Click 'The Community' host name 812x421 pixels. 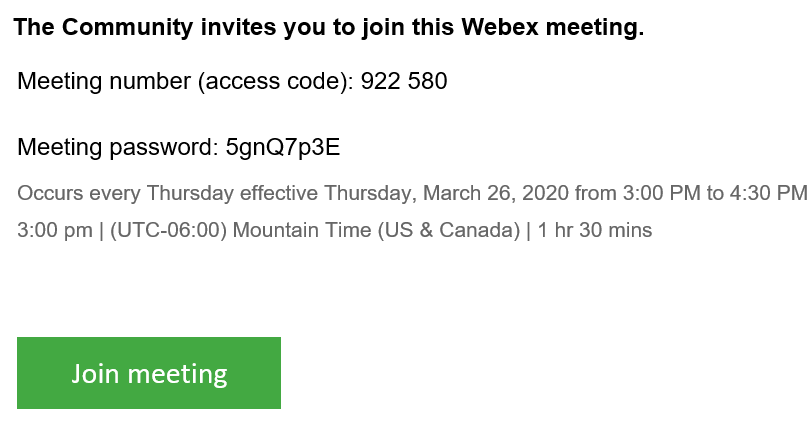[104, 27]
